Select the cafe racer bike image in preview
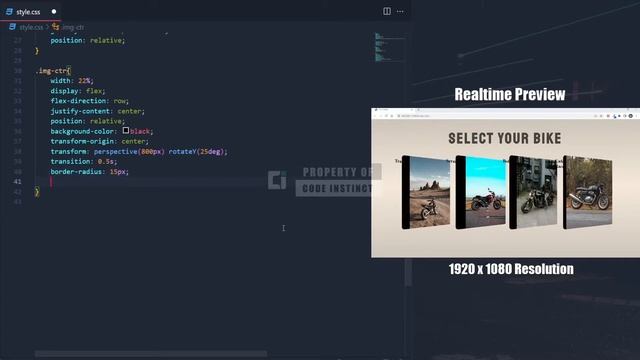The height and width of the screenshot is (360, 640). tap(587, 192)
